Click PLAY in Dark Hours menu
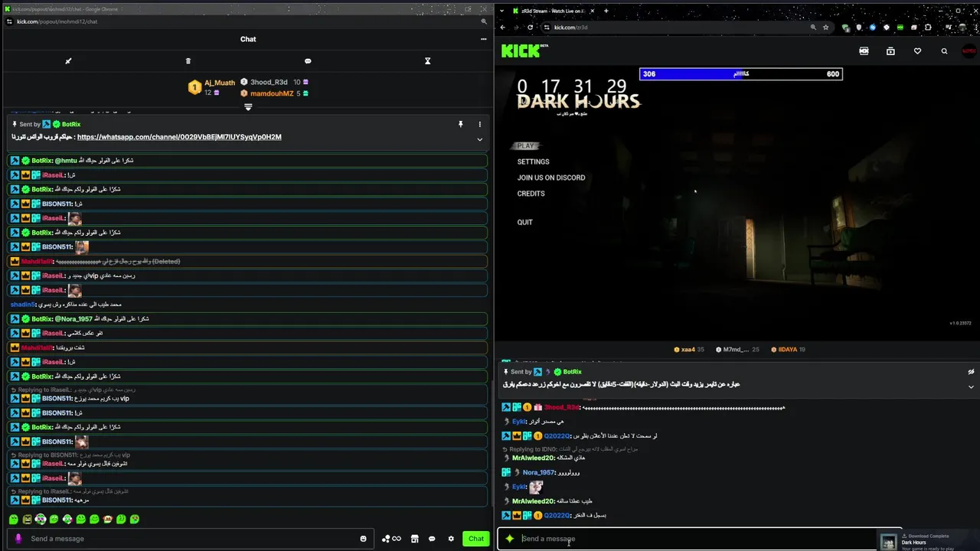Viewport: 980px width, 551px height. click(x=526, y=146)
